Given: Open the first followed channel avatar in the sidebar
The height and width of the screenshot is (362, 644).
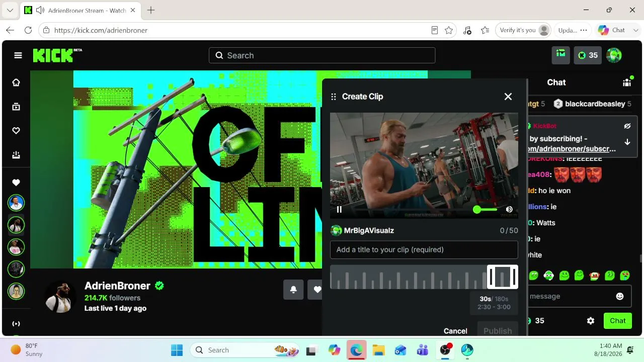Looking at the screenshot, I should [16, 203].
